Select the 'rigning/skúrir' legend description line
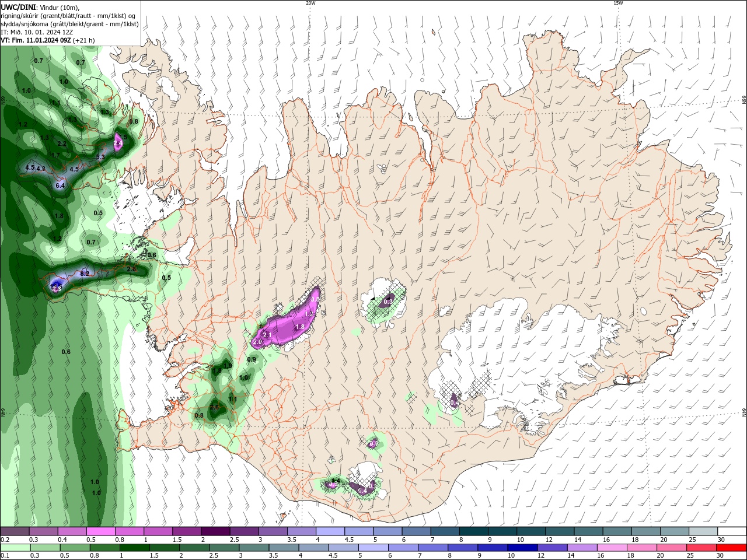 68,16
